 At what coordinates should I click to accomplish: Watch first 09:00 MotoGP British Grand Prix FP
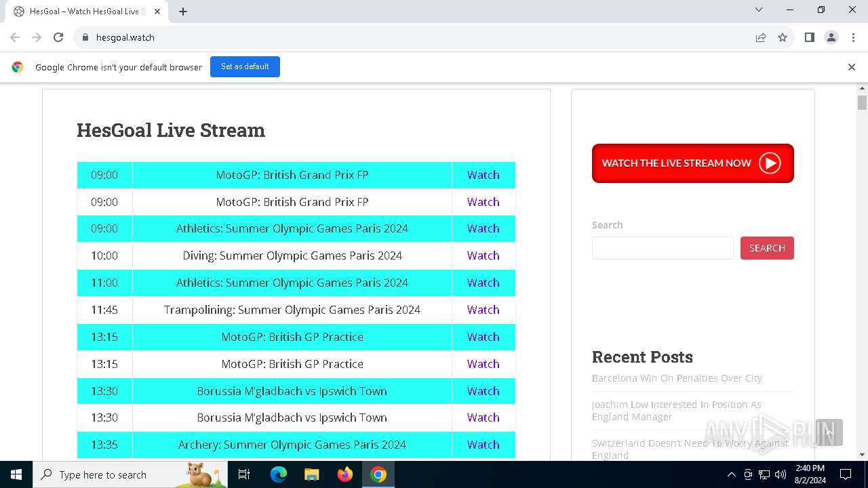[x=484, y=175]
